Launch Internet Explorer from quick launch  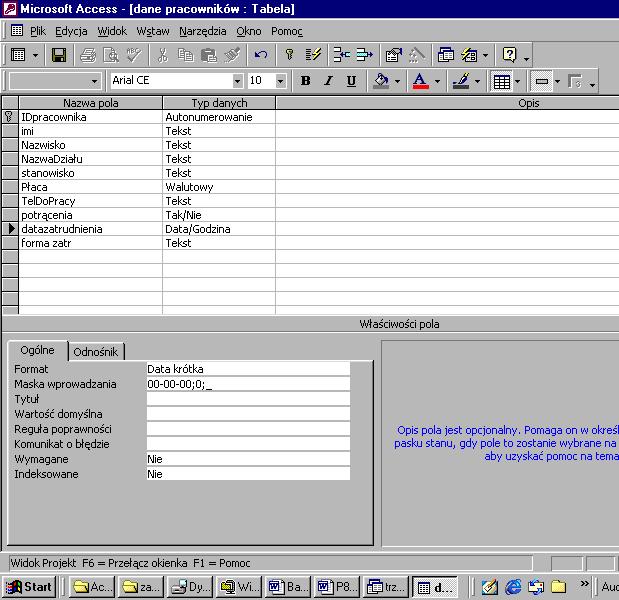513,587
